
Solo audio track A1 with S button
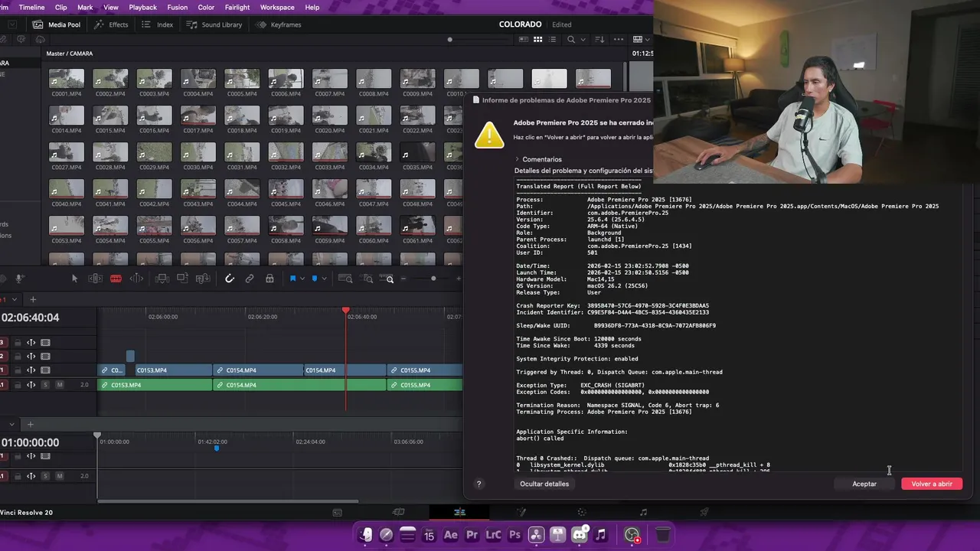(45, 385)
